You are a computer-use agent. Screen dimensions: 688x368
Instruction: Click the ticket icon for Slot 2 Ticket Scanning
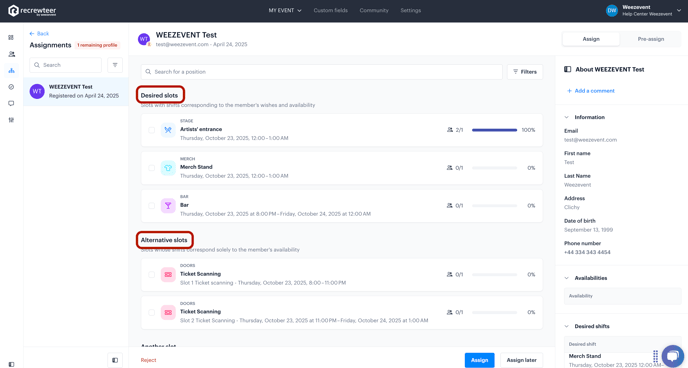click(168, 312)
